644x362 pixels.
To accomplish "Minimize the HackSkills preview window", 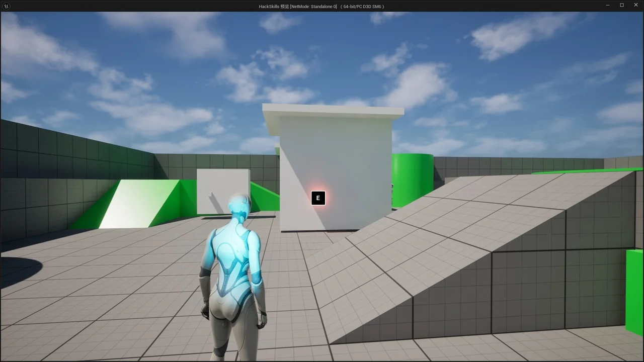I will click(608, 6).
